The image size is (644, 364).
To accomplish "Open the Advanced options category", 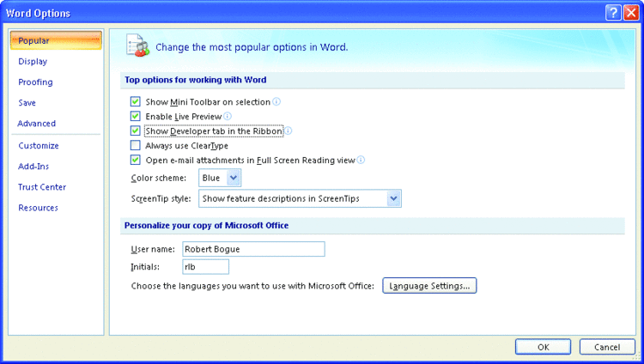I will 37,124.
